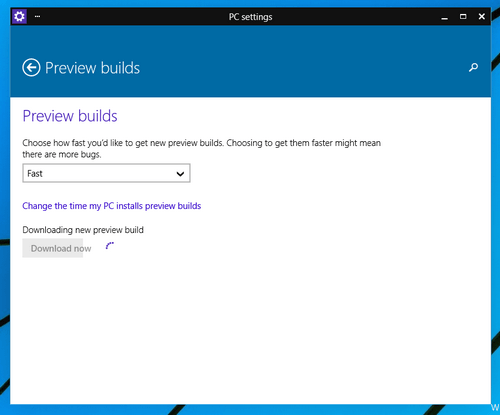Image resolution: width=500 pixels, height=415 pixels.
Task: Click the Choose how fast description text
Action: tap(201, 149)
